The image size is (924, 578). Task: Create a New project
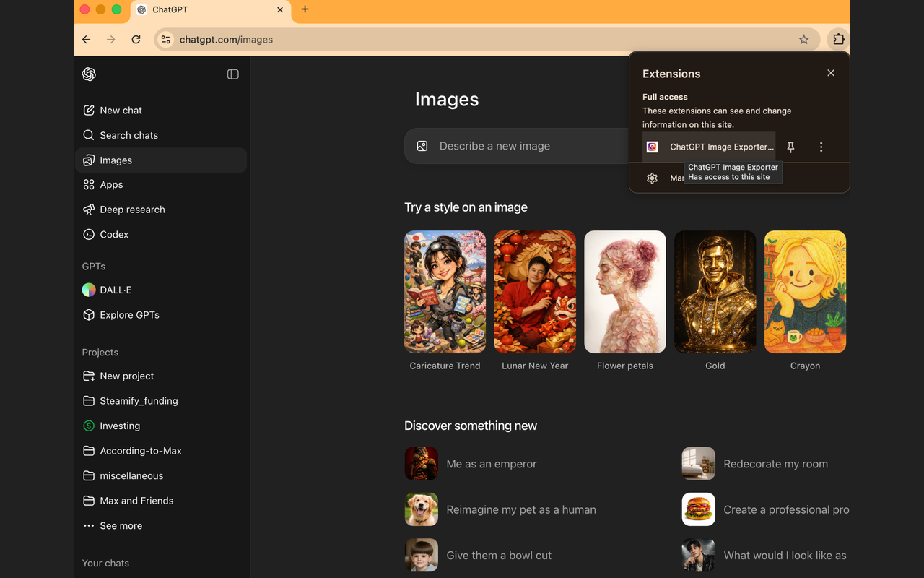pyautogui.click(x=161, y=376)
